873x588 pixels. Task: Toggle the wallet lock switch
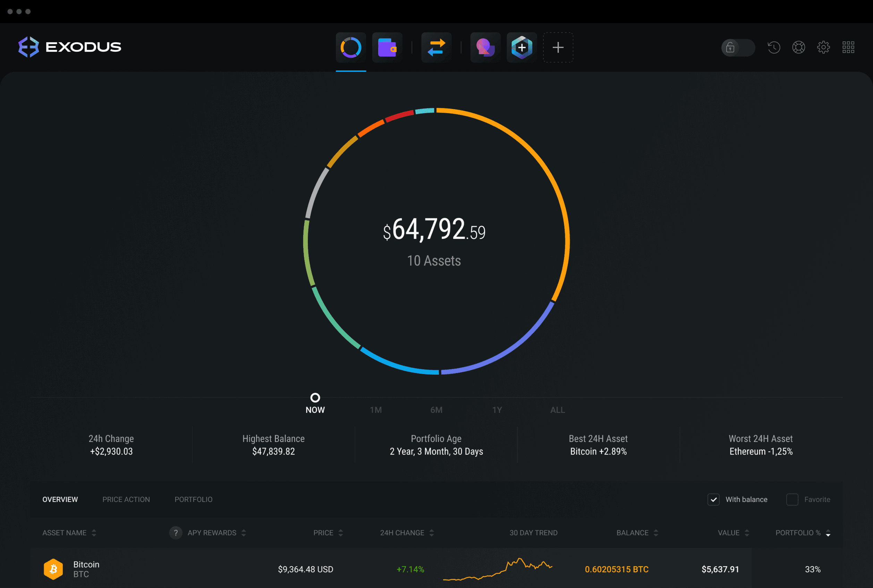pos(738,48)
